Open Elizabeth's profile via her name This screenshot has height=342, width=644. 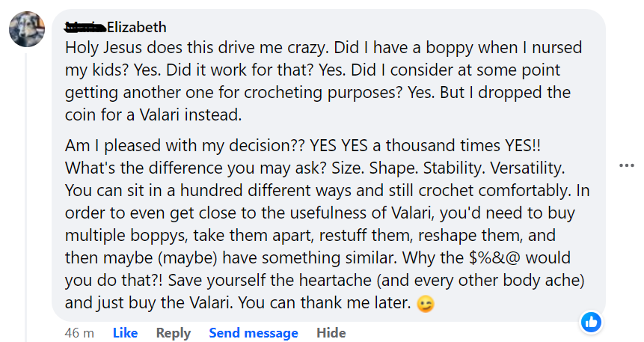point(137,28)
